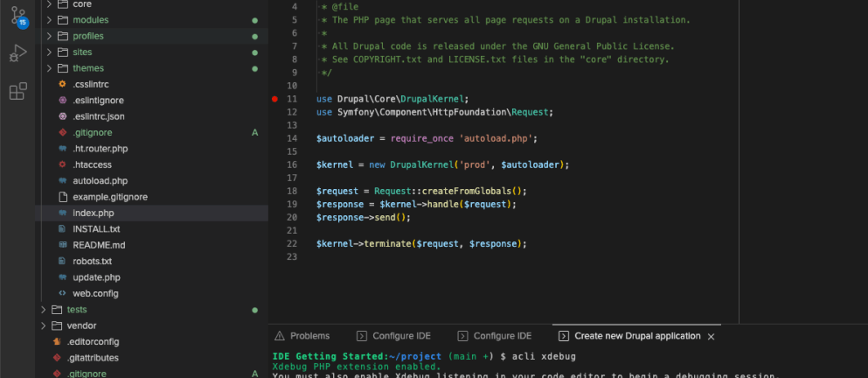The image size is (868, 378).
Task: Toggle the breakpoint dot on line 11
Action: [274, 99]
